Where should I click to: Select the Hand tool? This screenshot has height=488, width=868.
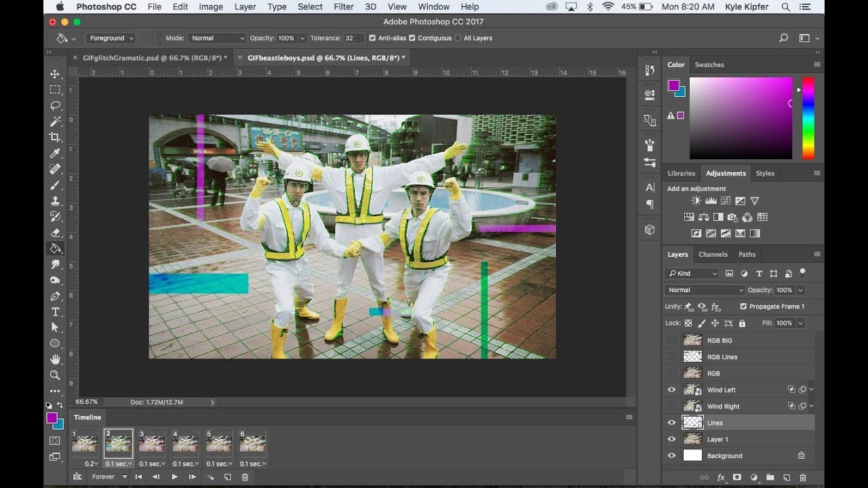tap(55, 359)
